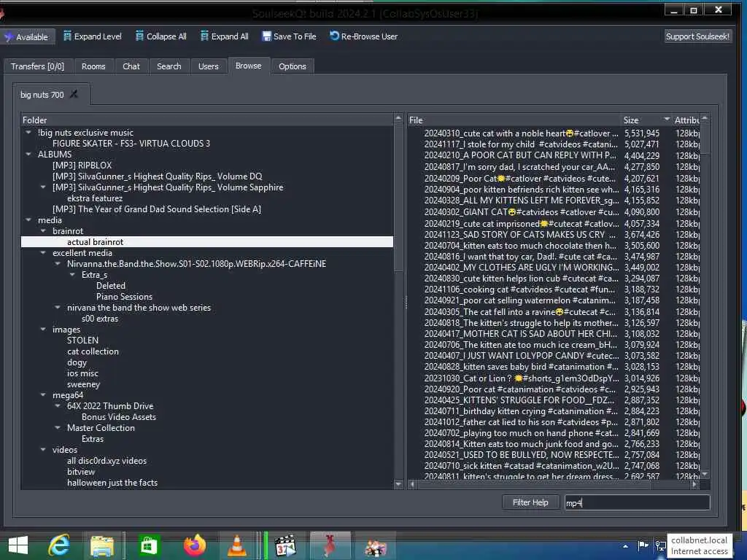The height and width of the screenshot is (560, 747).
Task: Open Firefox from taskbar
Action: point(194,545)
